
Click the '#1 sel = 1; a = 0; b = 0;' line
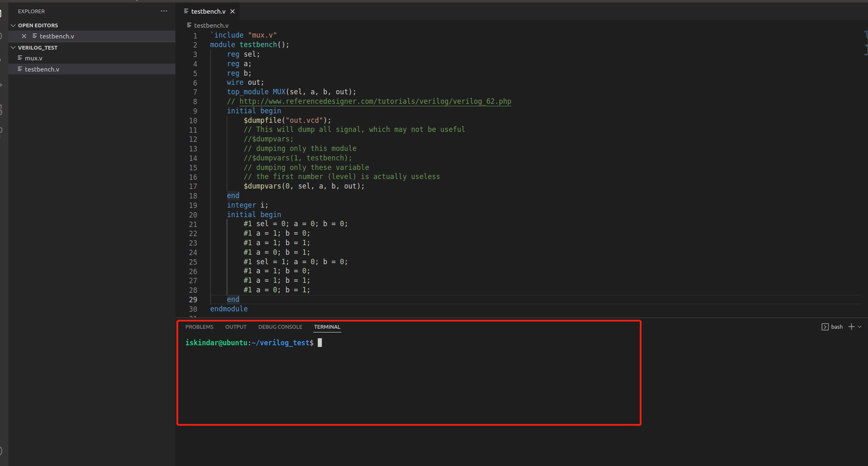click(295, 262)
